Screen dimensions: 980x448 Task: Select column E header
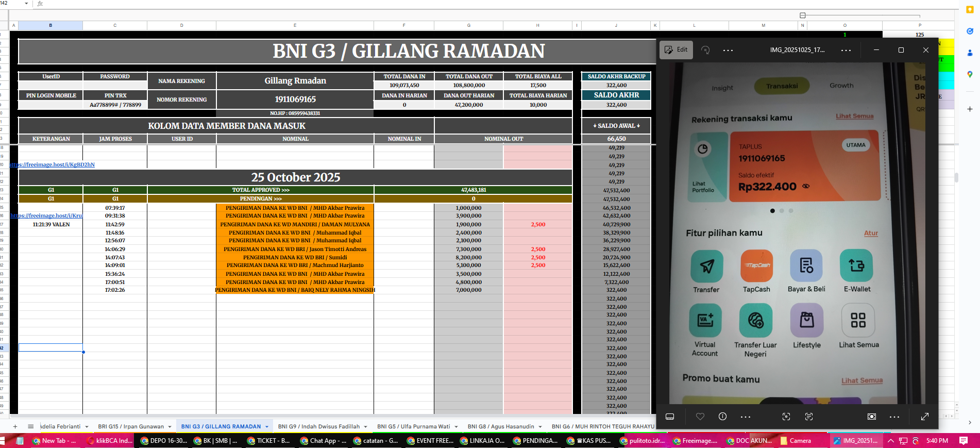click(x=295, y=25)
